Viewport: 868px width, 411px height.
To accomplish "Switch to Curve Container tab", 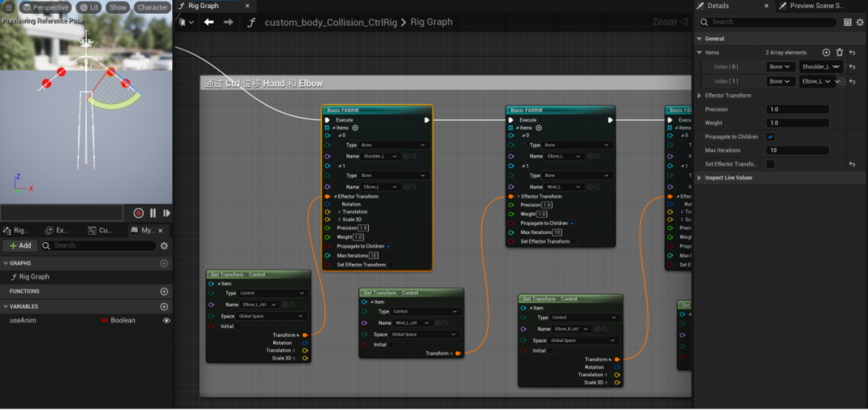I will click(x=100, y=230).
